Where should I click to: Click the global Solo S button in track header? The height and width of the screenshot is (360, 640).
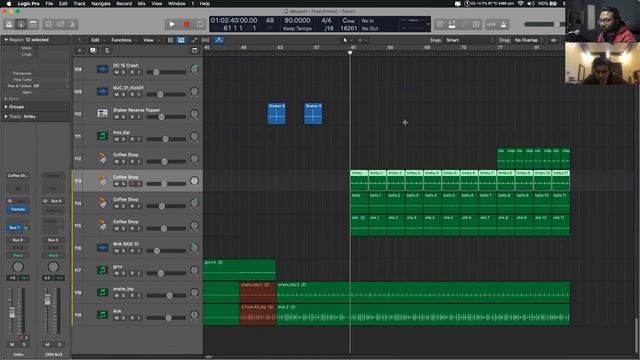point(107,51)
